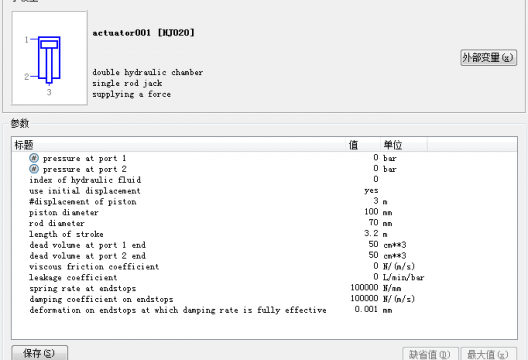This screenshot has width=528, height=360.
Task: Select the #displacement of piston value
Action: [x=376, y=201]
